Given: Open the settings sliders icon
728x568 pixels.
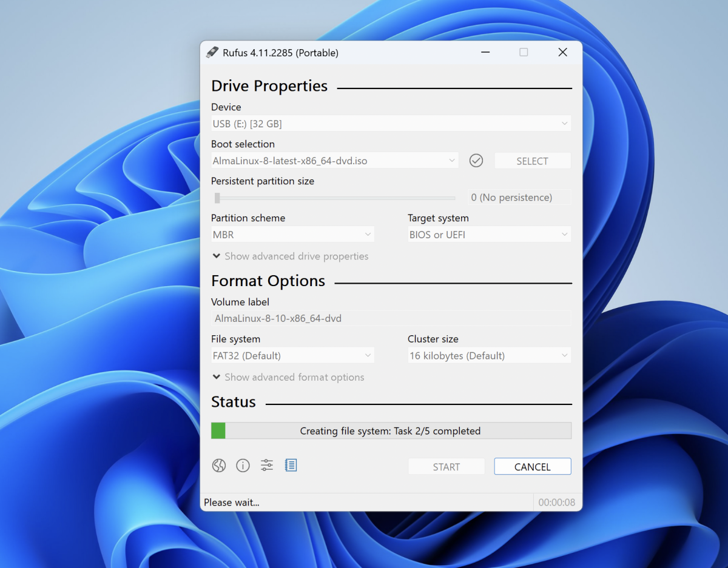Looking at the screenshot, I should coord(267,466).
